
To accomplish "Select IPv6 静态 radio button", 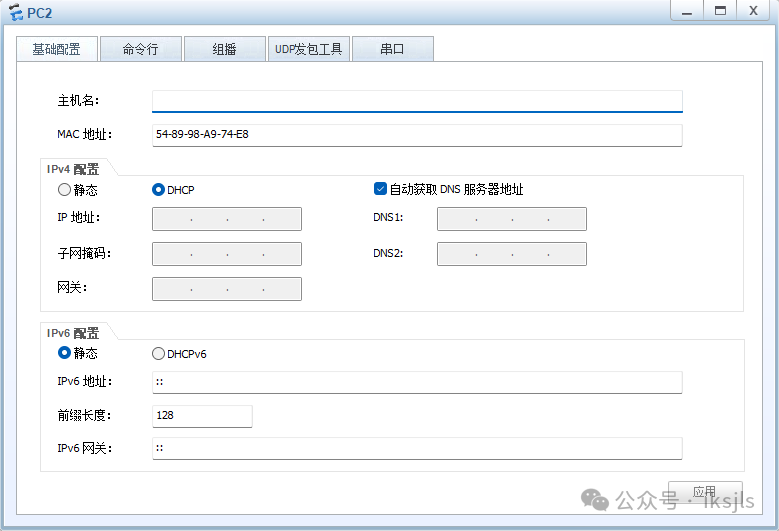I will click(x=65, y=353).
